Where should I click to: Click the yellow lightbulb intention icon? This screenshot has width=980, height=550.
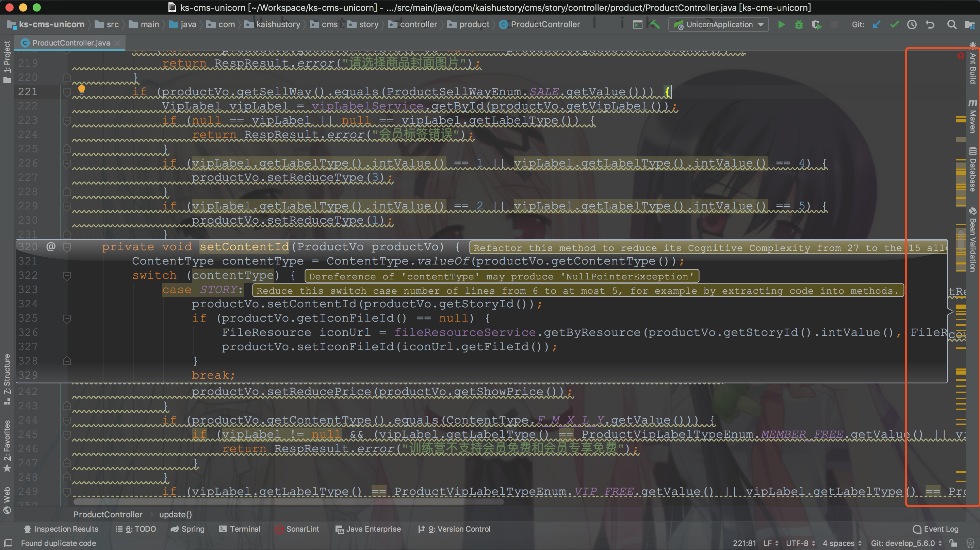tap(81, 90)
